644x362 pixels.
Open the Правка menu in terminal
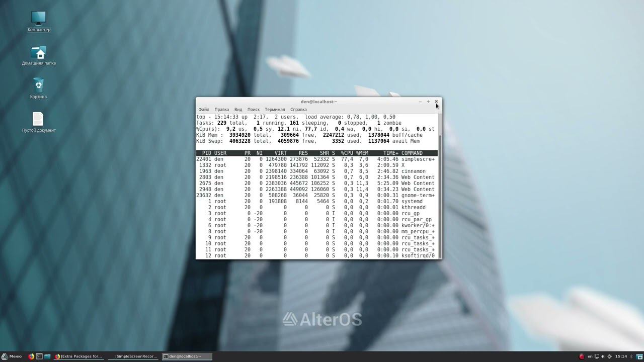pos(221,109)
